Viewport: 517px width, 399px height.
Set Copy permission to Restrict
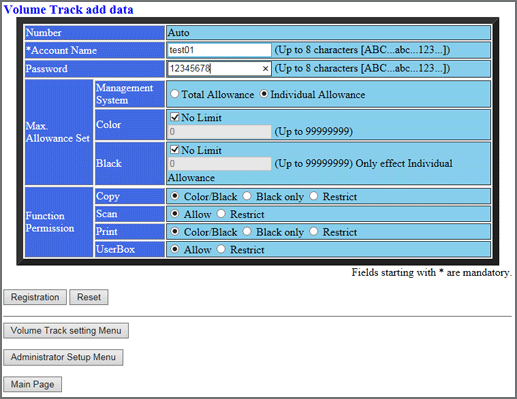point(314,196)
